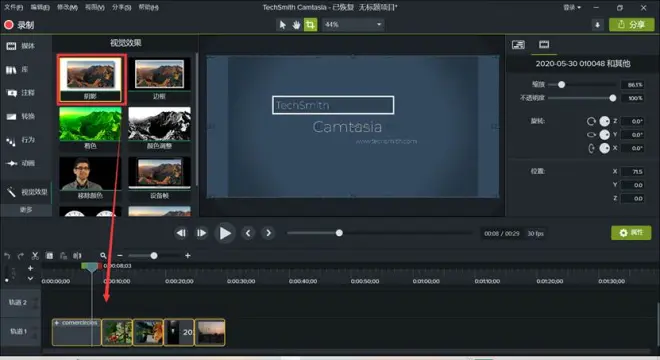
Task: Click the effects panel vertical scrollbar
Action: [x=196, y=120]
